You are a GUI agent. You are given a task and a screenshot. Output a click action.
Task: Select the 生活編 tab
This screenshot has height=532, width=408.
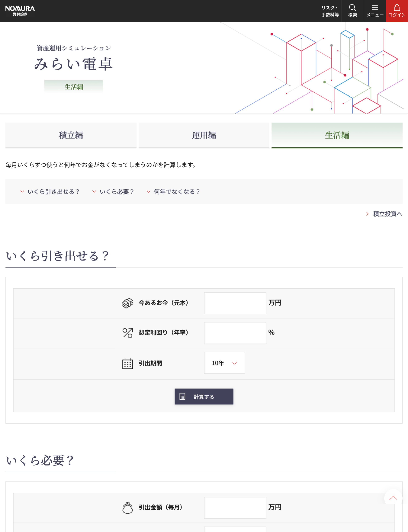point(337,135)
